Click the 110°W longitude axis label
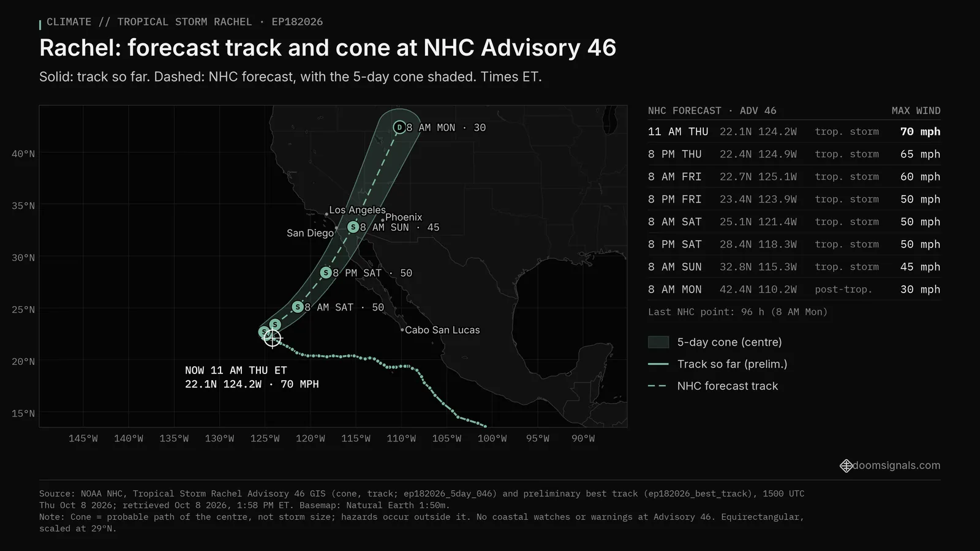980x551 pixels. [401, 439]
